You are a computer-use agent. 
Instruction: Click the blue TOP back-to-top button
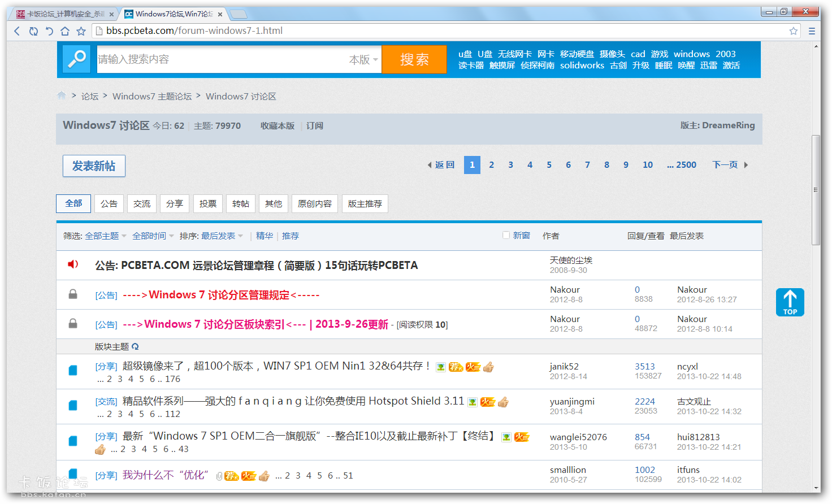[x=790, y=302]
